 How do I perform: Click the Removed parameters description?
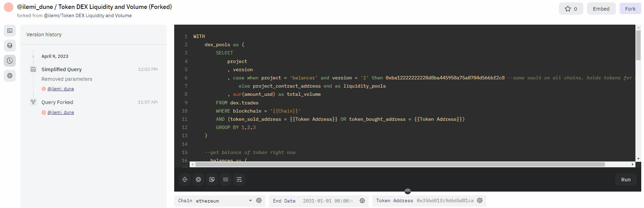tap(67, 79)
